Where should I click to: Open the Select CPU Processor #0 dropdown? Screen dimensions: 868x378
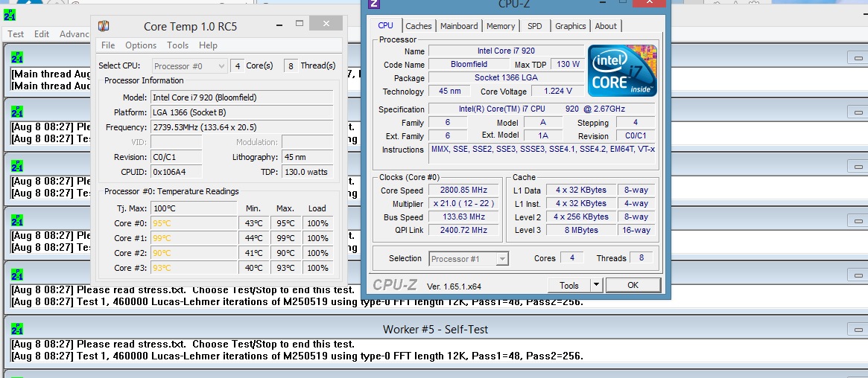[189, 65]
